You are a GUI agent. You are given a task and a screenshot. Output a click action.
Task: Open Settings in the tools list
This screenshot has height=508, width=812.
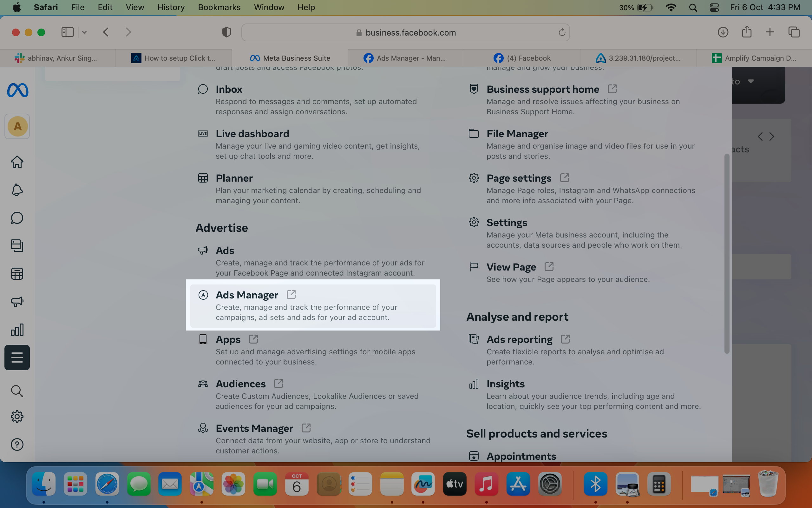pyautogui.click(x=584, y=233)
